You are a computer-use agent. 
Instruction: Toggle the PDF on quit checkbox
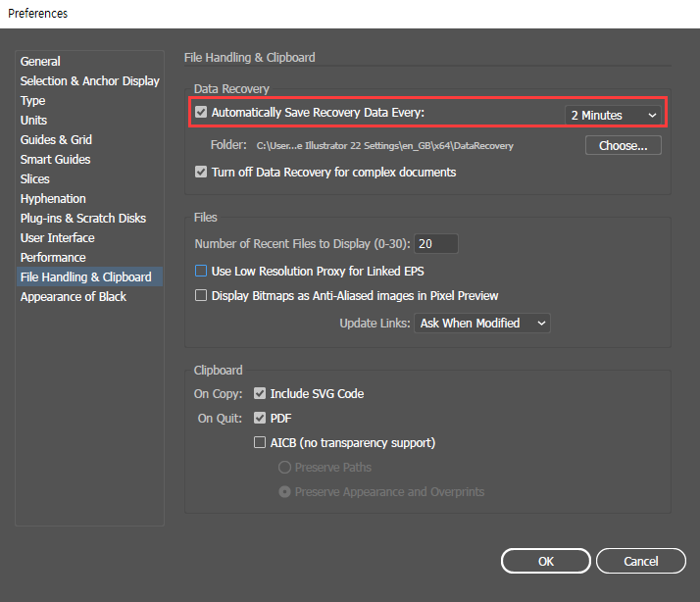click(260, 418)
